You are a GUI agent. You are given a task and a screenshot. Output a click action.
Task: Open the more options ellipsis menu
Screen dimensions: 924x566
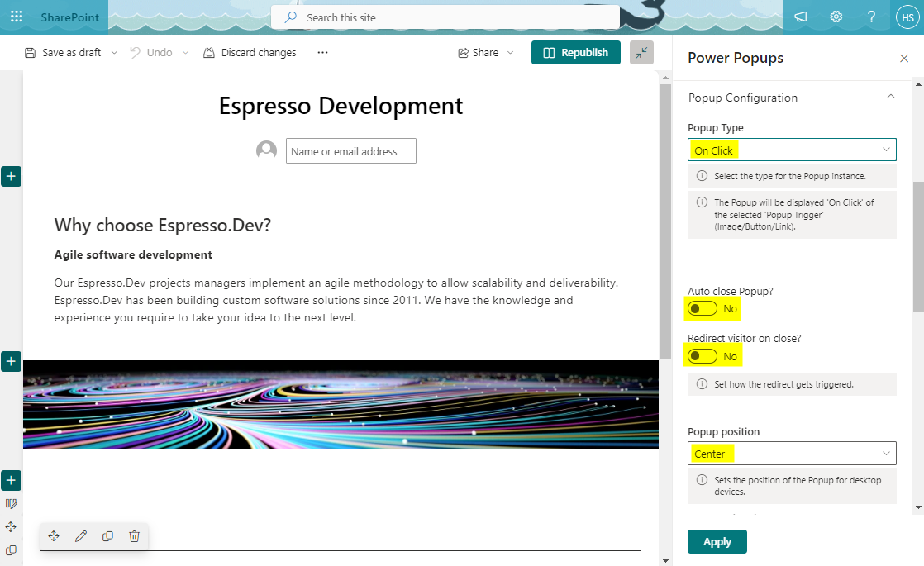point(322,52)
